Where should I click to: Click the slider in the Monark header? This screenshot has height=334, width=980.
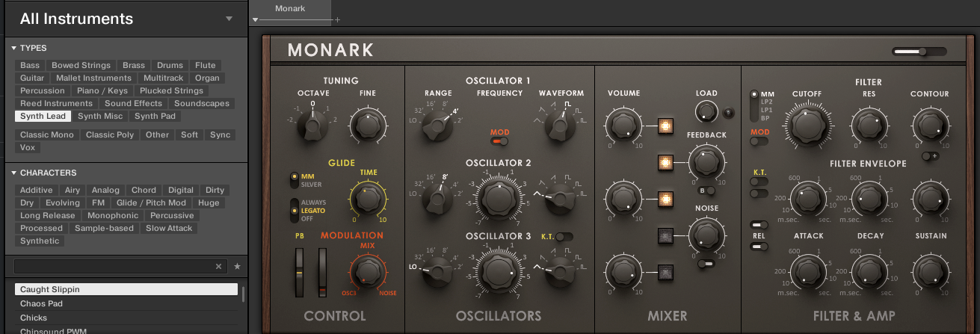pyautogui.click(x=919, y=52)
